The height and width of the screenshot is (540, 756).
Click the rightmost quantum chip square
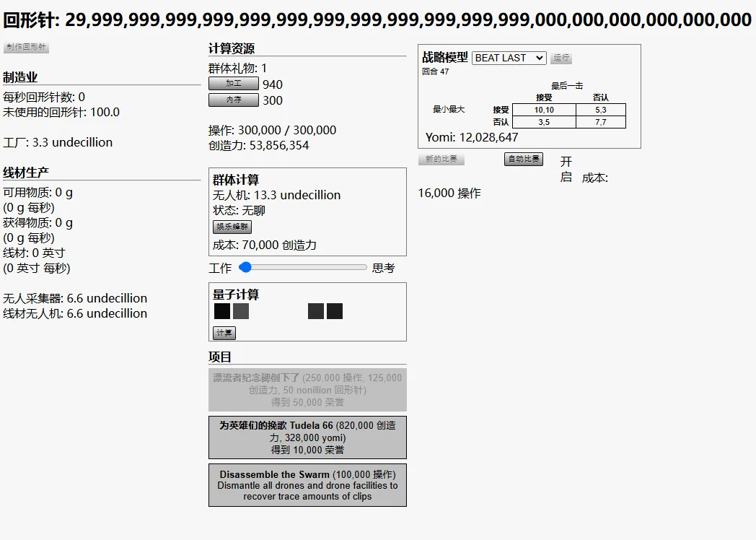pyautogui.click(x=335, y=311)
